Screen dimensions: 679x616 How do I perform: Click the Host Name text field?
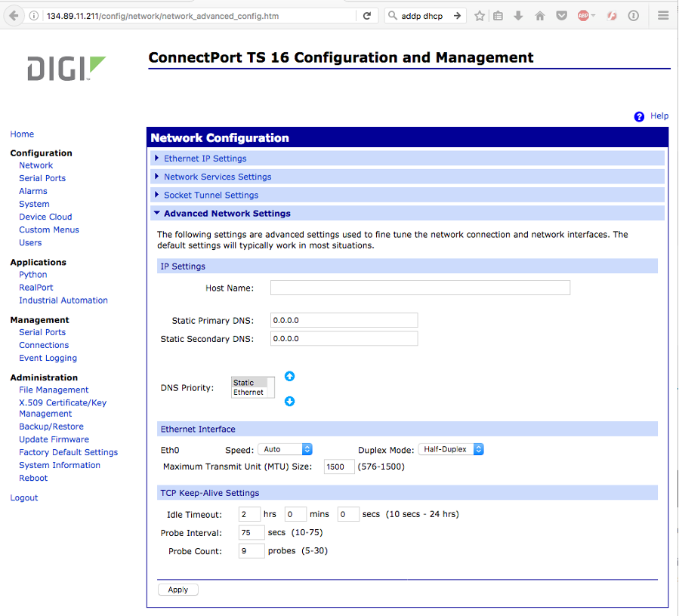point(420,288)
